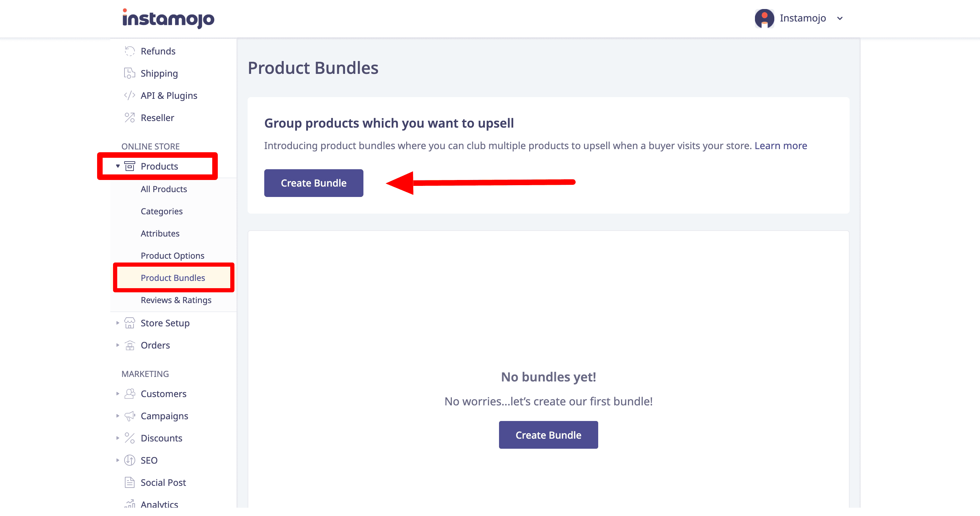Collapse the Products section triangle
Image resolution: width=980 pixels, height=516 pixels.
117,166
